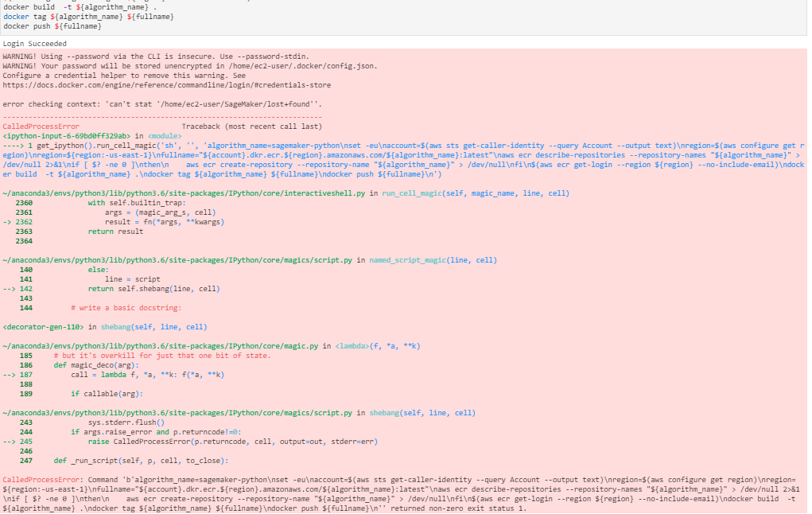The width and height of the screenshot is (812, 514).
Task: Click line 245 'raise CalledProcessError(p.returncode...'
Action: coord(233,442)
